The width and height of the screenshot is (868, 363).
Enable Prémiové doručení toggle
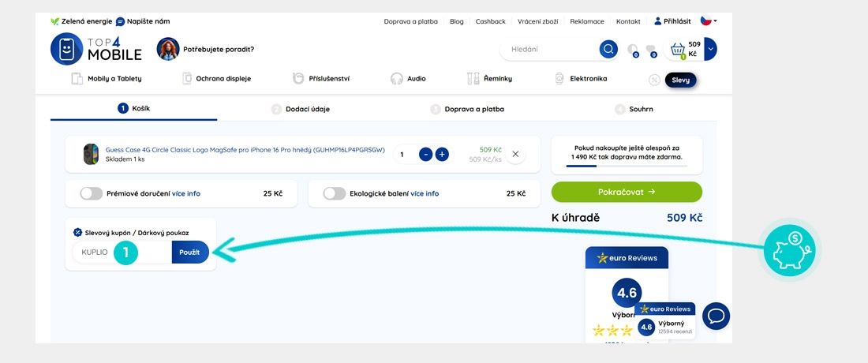click(92, 193)
